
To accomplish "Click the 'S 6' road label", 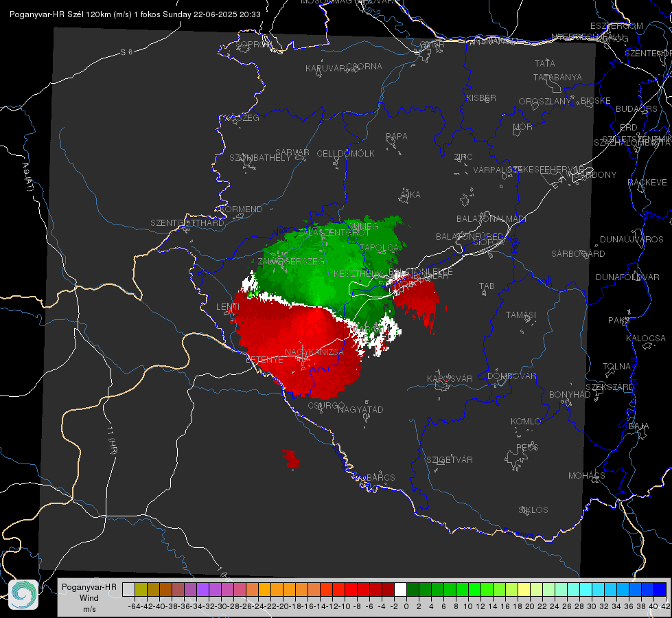I will click(126, 52).
